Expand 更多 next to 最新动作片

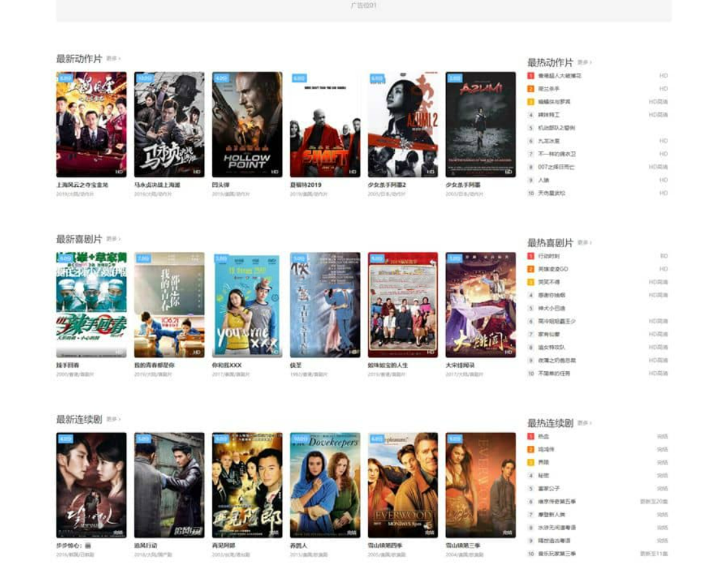[113, 58]
